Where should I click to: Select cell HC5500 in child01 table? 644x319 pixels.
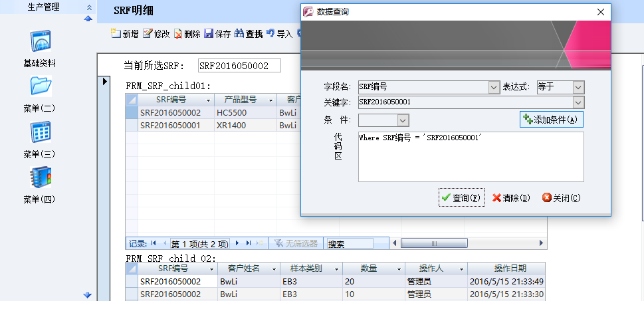[245, 113]
